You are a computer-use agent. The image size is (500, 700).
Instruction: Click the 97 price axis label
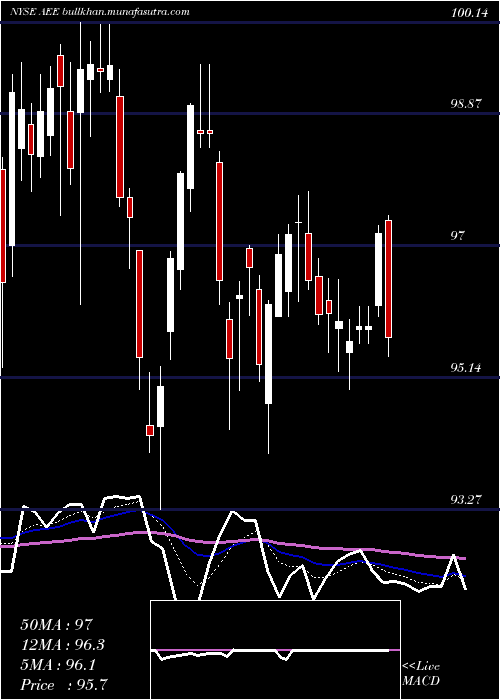[x=457, y=235]
